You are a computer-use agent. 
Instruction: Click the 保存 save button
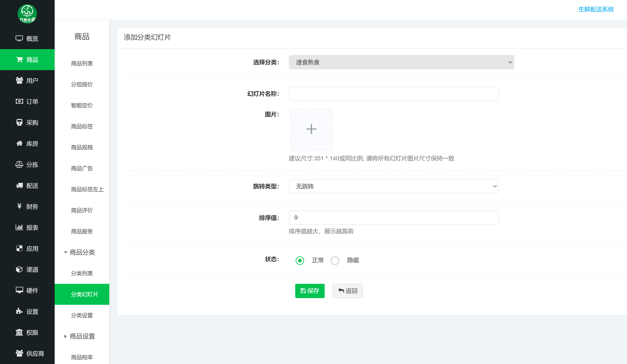[310, 291]
